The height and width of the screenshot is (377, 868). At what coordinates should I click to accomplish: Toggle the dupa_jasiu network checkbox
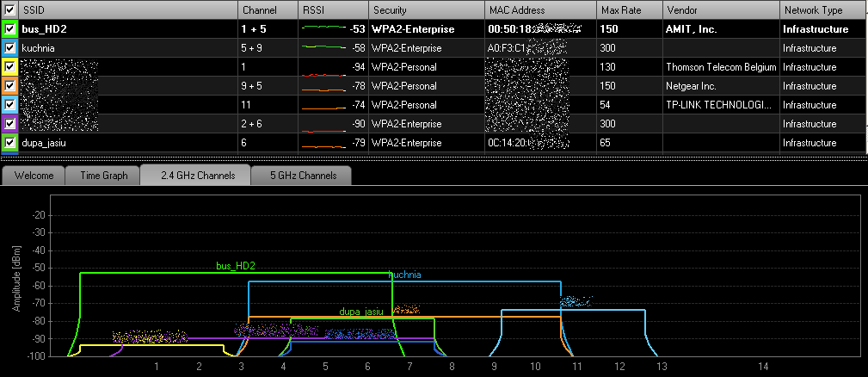tap(9, 142)
